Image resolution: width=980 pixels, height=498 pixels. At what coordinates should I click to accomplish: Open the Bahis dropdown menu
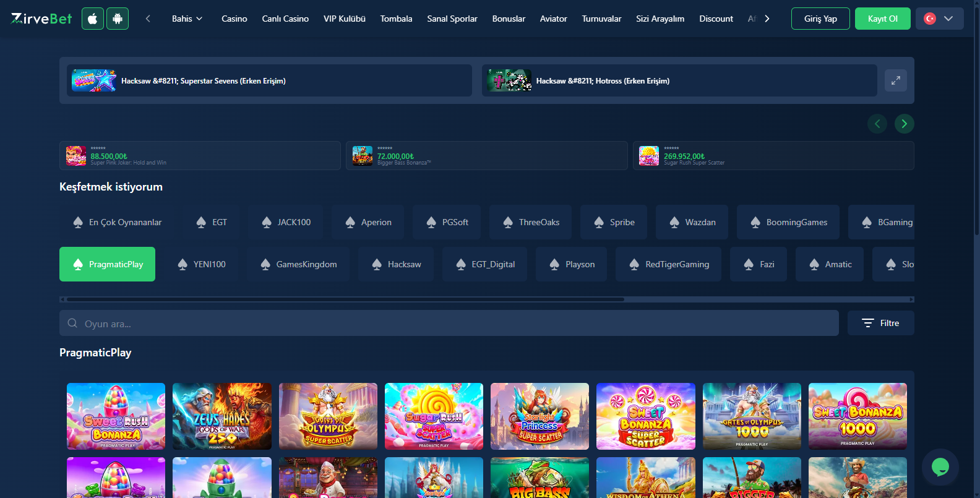187,19
